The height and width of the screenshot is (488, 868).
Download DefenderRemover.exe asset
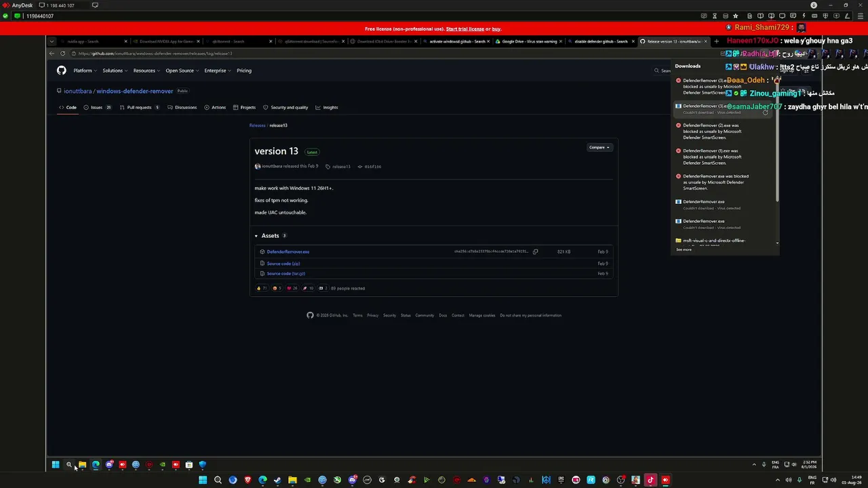tap(288, 251)
